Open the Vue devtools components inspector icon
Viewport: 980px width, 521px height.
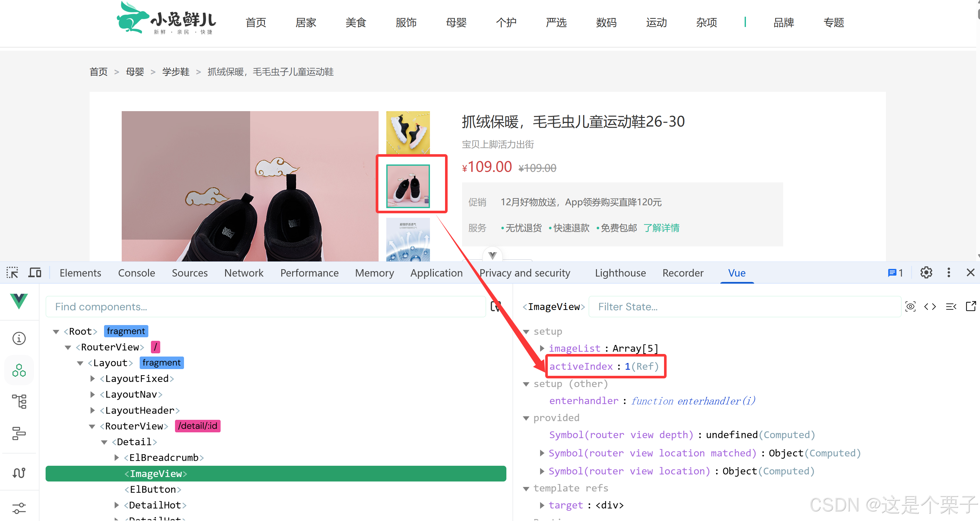tap(19, 370)
